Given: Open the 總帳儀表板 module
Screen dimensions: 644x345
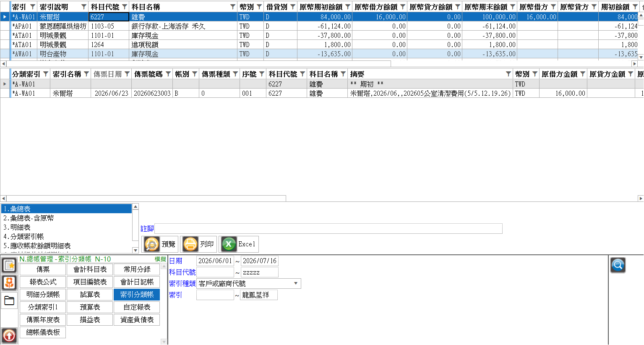Looking at the screenshot, I should [43, 332].
